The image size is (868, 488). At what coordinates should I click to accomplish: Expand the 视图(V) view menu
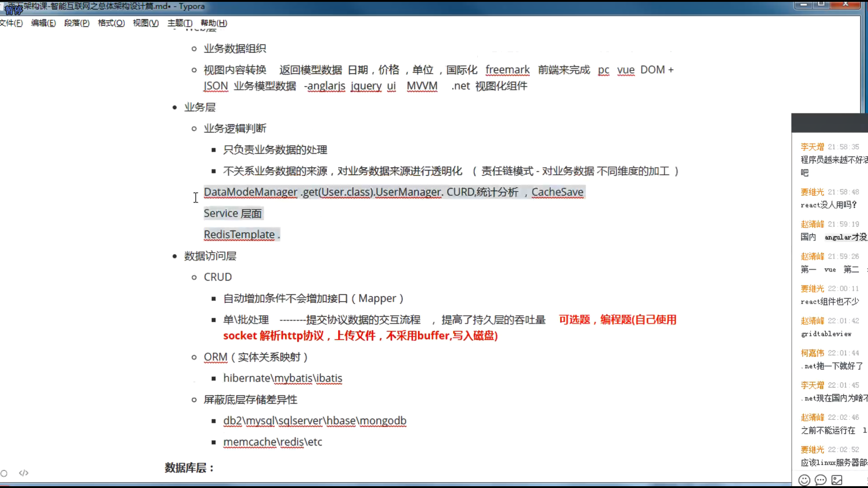tap(146, 23)
